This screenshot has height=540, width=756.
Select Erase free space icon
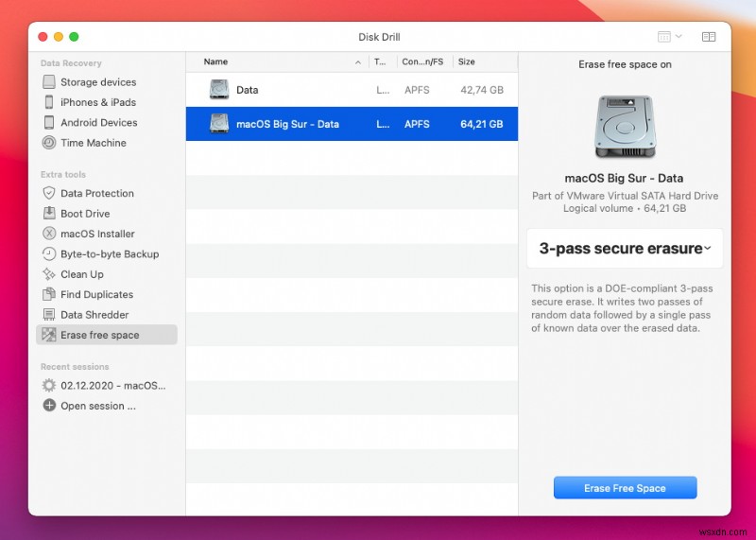click(x=49, y=335)
